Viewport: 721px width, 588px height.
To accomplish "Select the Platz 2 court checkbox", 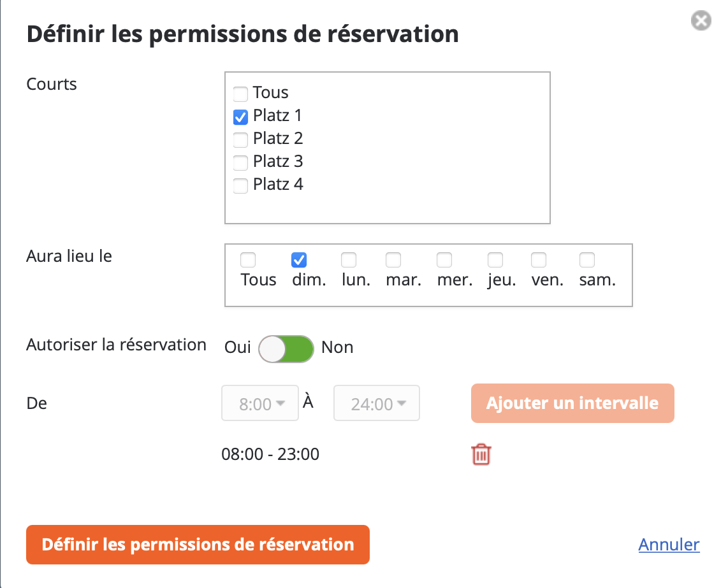I will point(240,140).
